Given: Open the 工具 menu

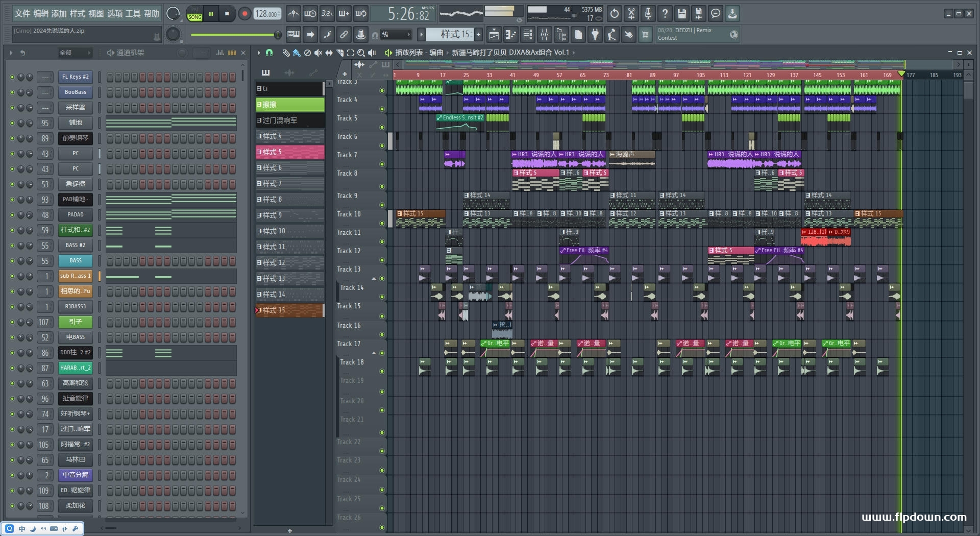Looking at the screenshot, I should click(x=133, y=14).
